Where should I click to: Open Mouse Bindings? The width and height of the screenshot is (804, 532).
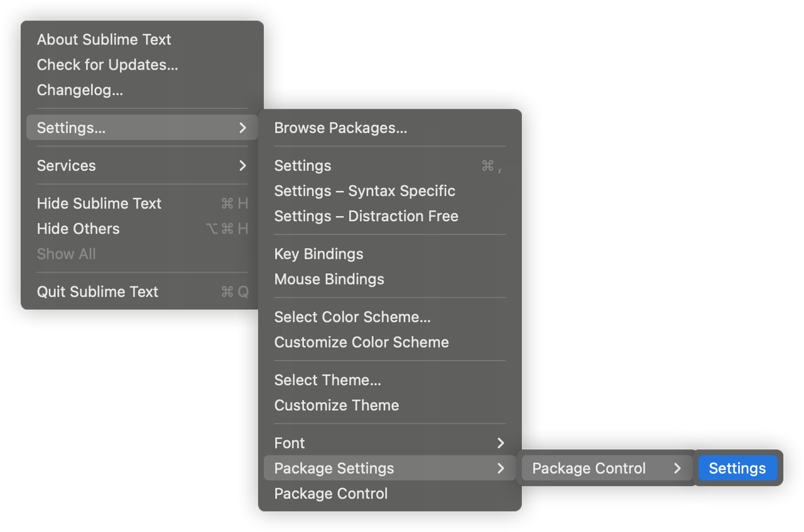click(390, 279)
